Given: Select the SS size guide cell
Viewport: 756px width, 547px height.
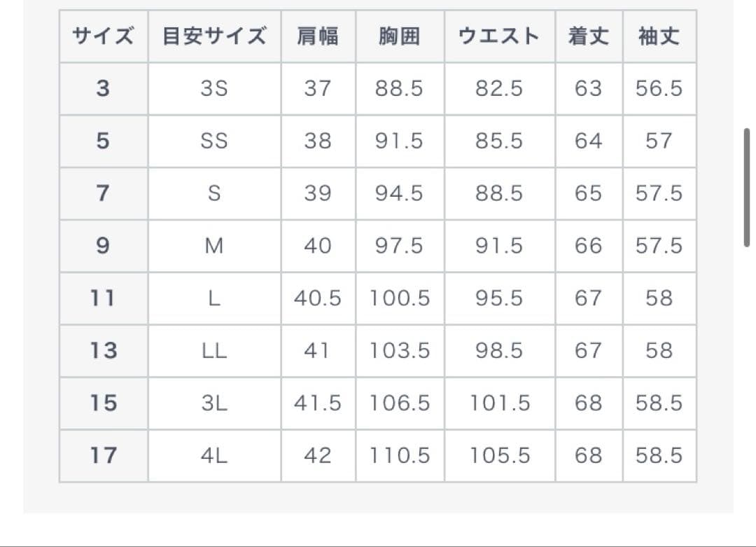Looking at the screenshot, I should (214, 141).
